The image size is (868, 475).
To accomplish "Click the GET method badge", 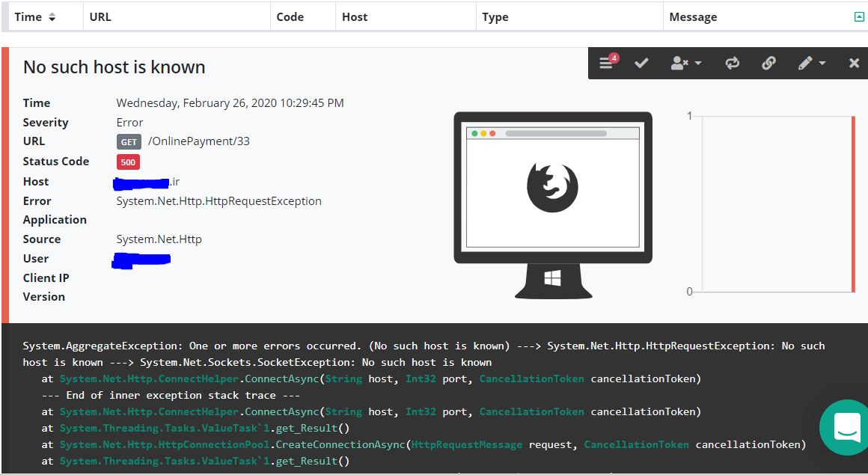I will (129, 141).
